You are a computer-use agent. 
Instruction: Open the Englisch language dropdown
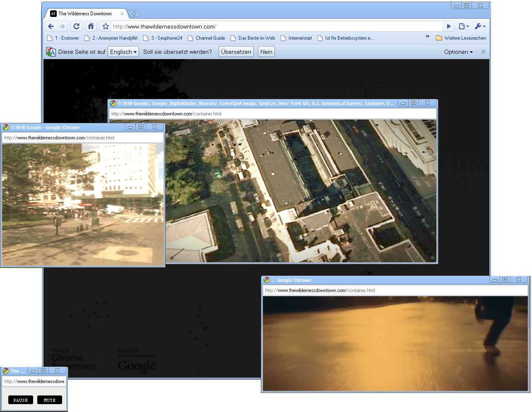(x=123, y=52)
